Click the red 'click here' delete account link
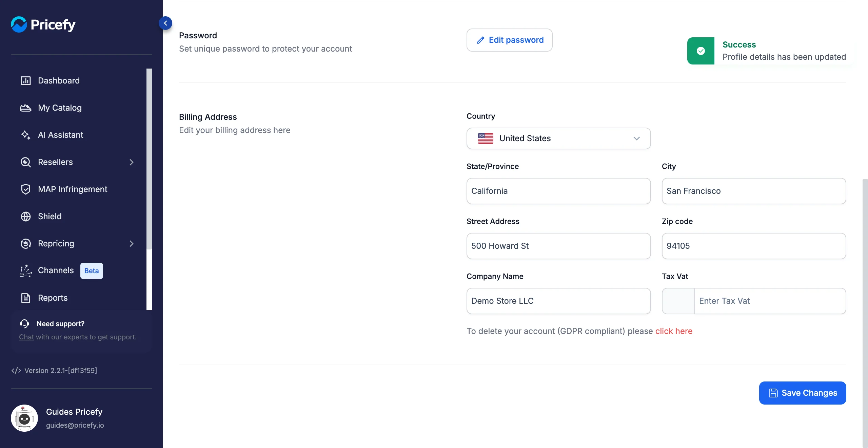The height and width of the screenshot is (448, 868). tap(674, 331)
